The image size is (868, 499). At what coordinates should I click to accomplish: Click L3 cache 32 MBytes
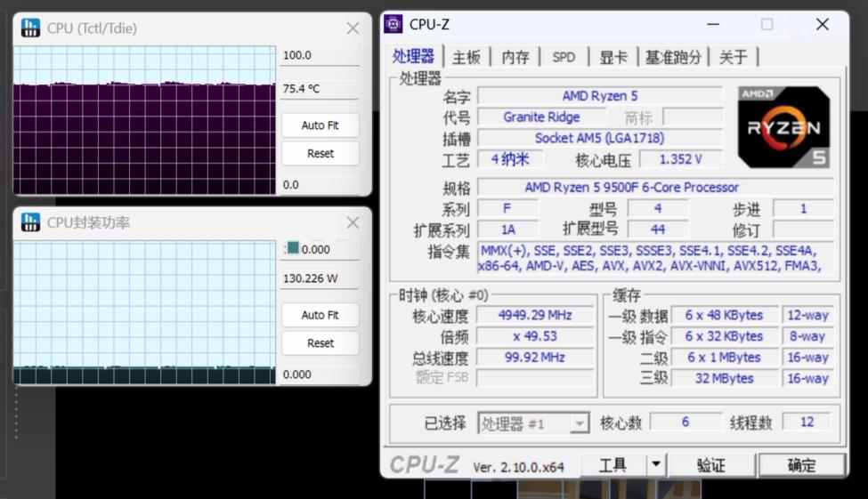(x=724, y=378)
